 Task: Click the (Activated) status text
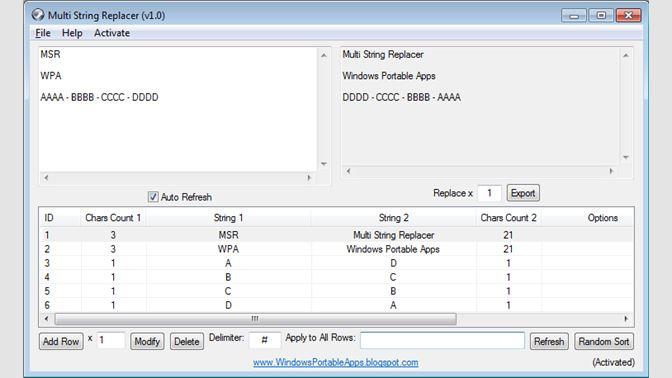(613, 363)
